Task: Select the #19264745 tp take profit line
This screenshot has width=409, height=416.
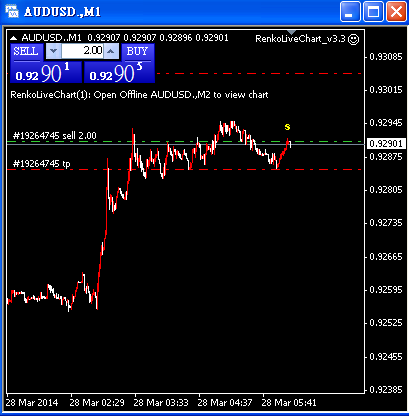Action: (41, 164)
